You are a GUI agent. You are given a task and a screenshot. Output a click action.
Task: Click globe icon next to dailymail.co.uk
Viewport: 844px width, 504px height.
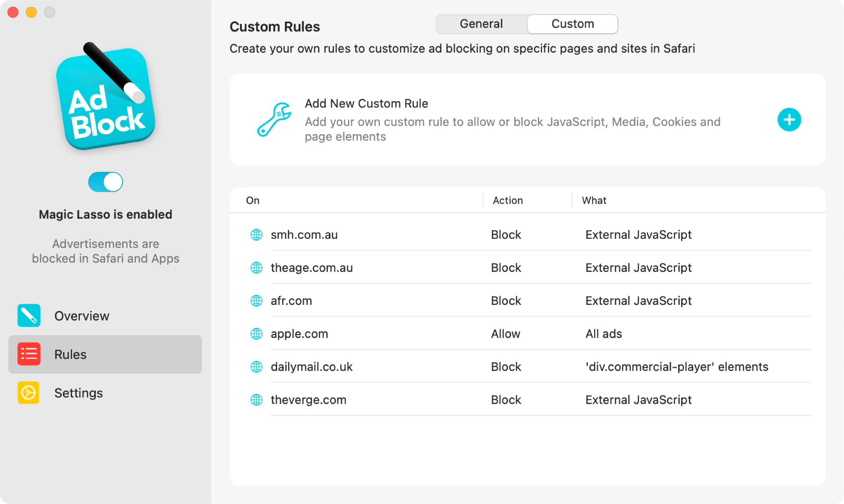point(257,367)
